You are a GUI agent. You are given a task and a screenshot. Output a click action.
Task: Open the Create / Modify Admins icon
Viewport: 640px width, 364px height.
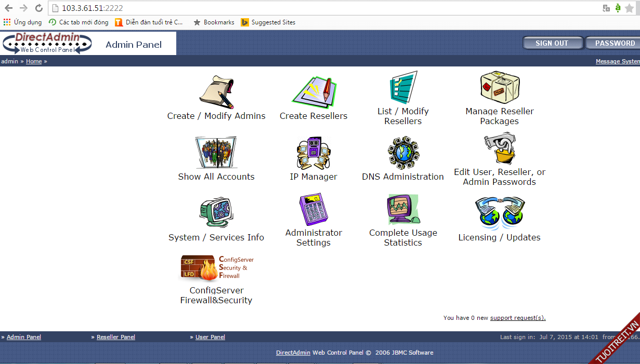[216, 92]
